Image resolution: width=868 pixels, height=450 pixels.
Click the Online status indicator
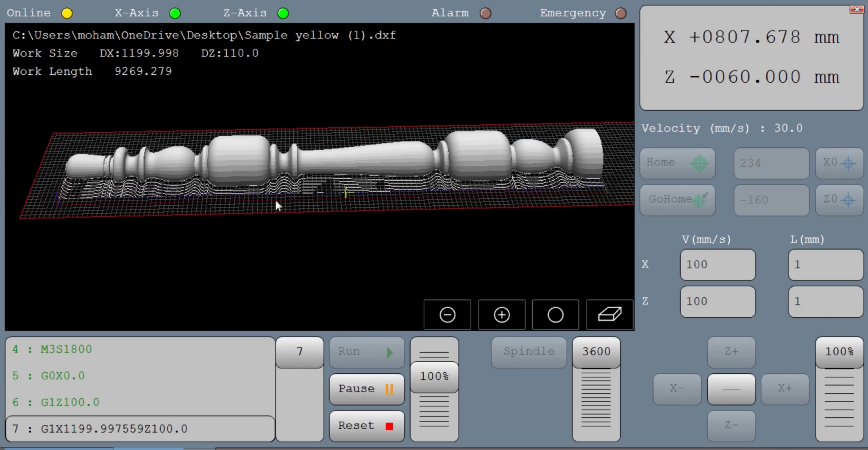67,14
